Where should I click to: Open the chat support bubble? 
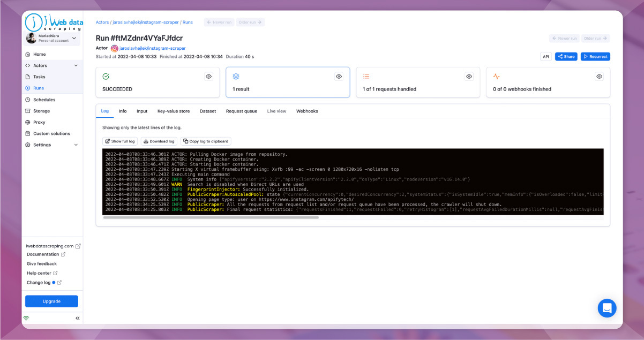(607, 308)
